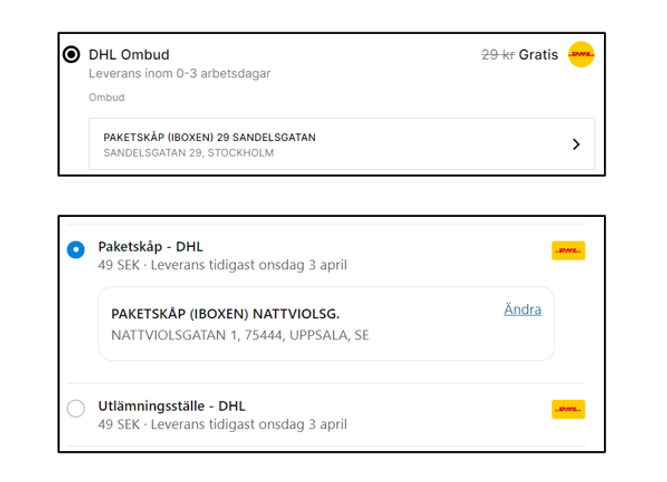Click Leverans inom 0-3 arbetsdagar text
667x482 pixels.
click(x=180, y=74)
